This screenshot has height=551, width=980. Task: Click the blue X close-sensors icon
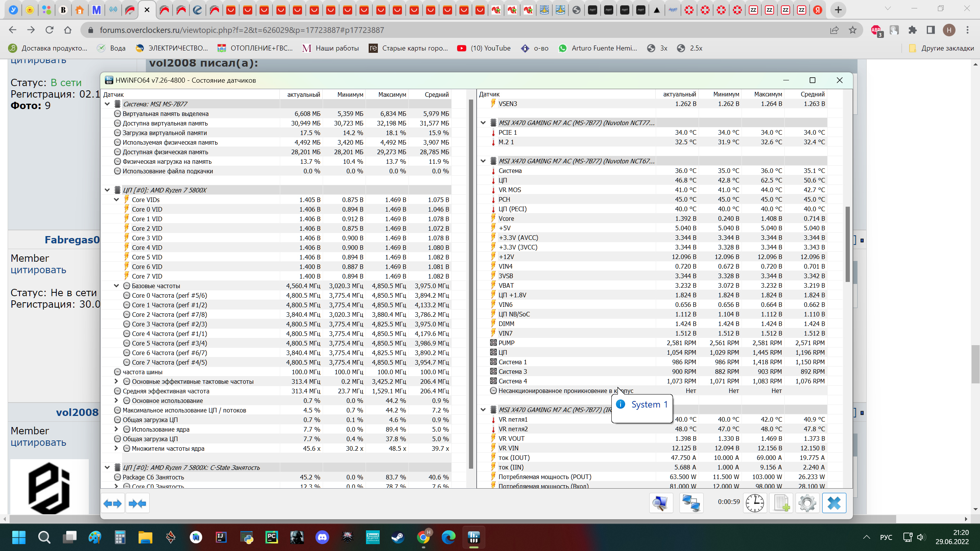tap(834, 503)
